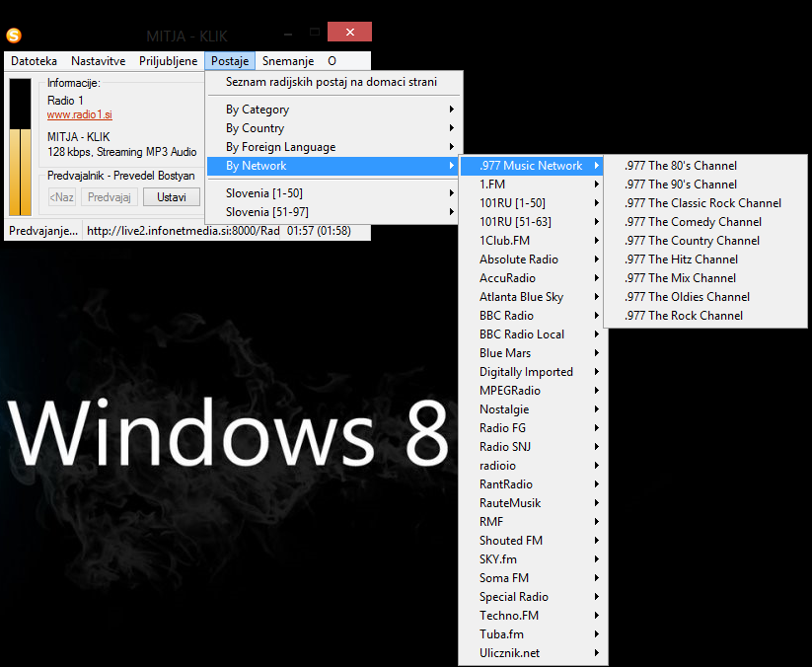This screenshot has height=667, width=812.
Task: Expand the MPEGRadio submenu
Action: coord(533,391)
